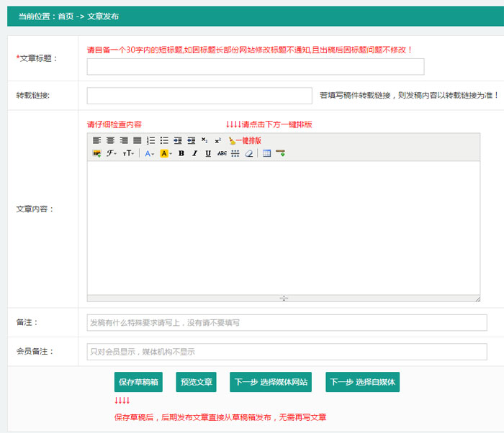Focus the 文章标题 input field
504x433 pixels.
[x=255, y=67]
